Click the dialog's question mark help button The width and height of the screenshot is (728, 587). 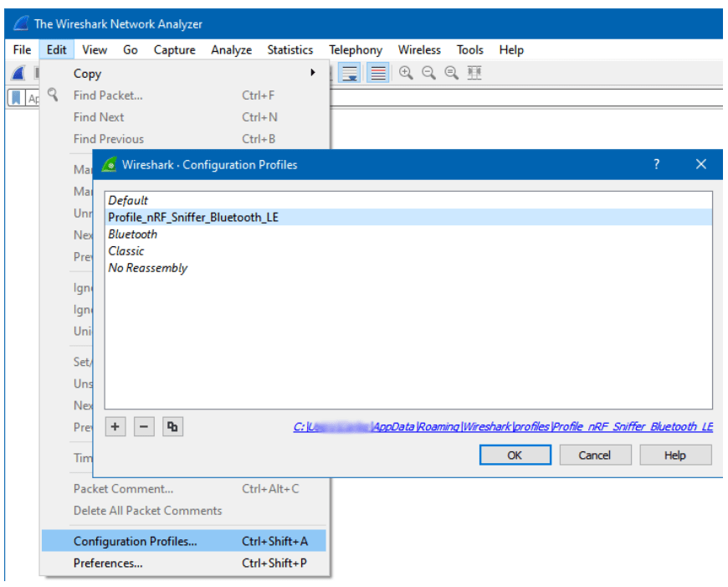656,164
